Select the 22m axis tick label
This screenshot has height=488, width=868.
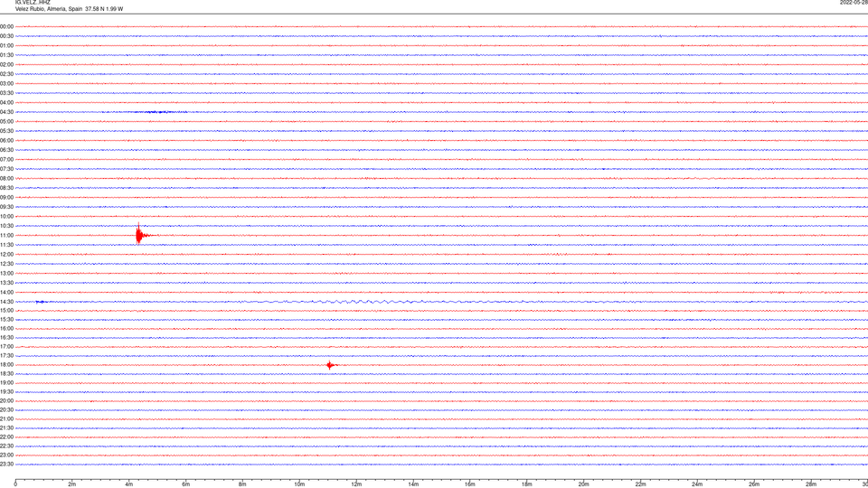640,484
